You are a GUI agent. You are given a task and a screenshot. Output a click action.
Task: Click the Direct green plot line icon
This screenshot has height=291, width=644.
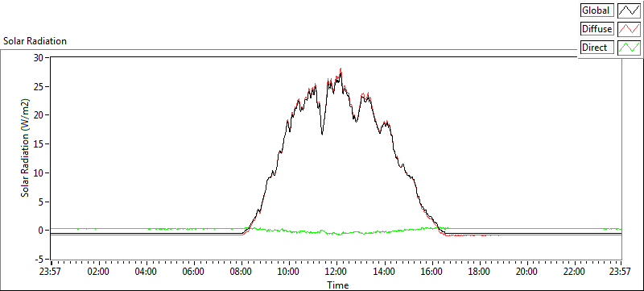pyautogui.click(x=629, y=48)
